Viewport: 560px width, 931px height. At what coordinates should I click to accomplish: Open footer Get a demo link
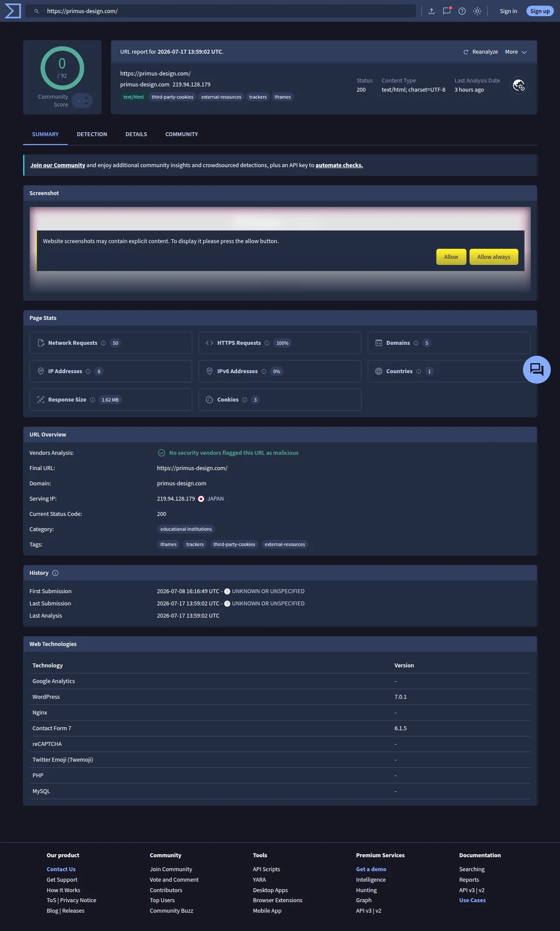371,869
